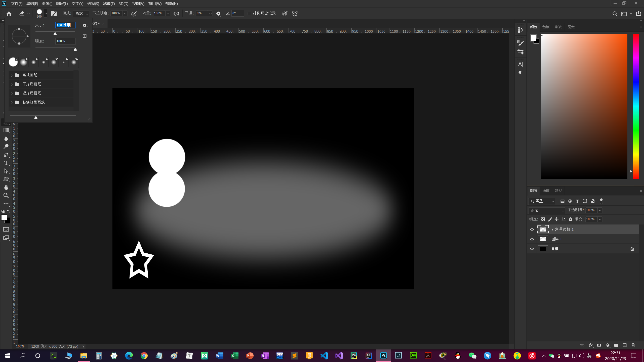The image size is (644, 362).
Task: Open the Share icon
Action: coord(638,14)
